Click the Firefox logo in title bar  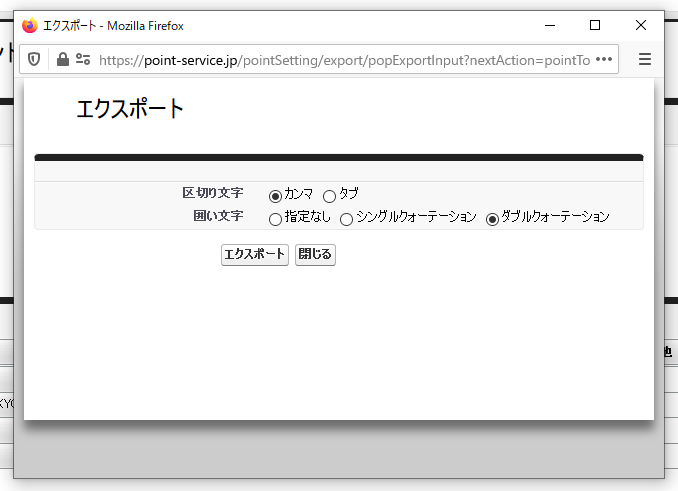[29, 26]
